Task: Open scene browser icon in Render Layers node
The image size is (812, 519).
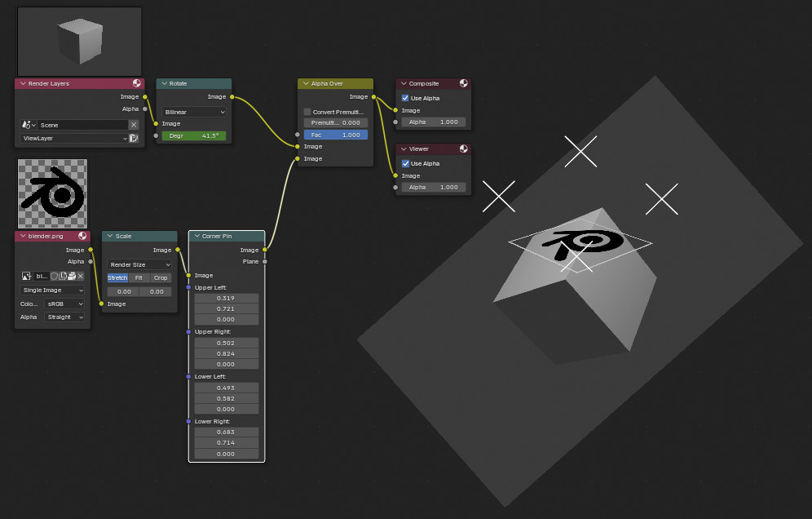Action: (x=28, y=125)
